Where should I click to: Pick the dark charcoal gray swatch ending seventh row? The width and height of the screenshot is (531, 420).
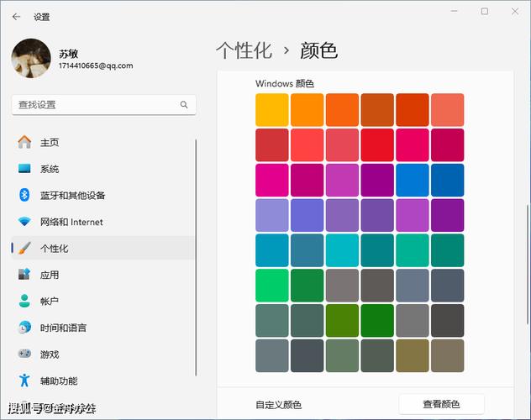click(x=447, y=321)
